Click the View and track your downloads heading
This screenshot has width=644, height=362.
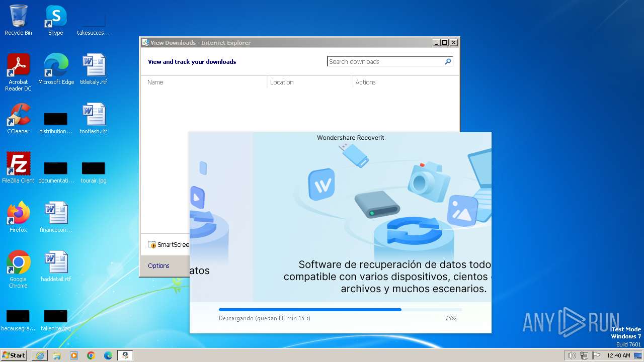click(x=192, y=62)
